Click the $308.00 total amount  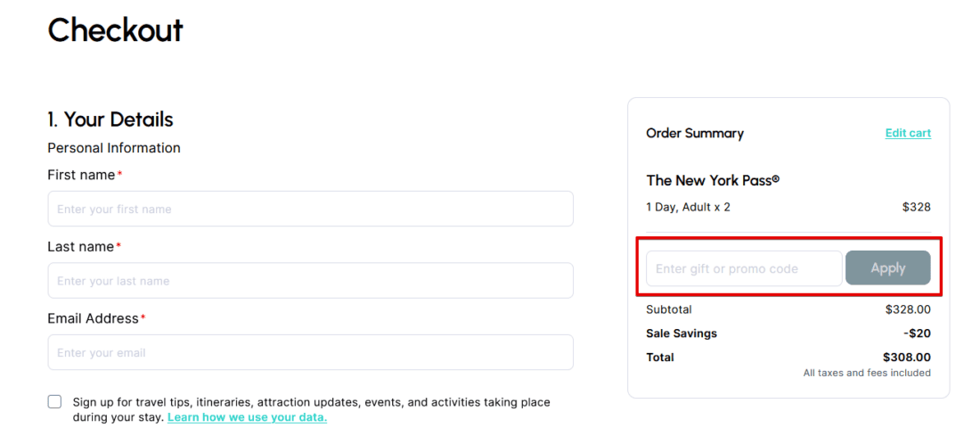907,358
